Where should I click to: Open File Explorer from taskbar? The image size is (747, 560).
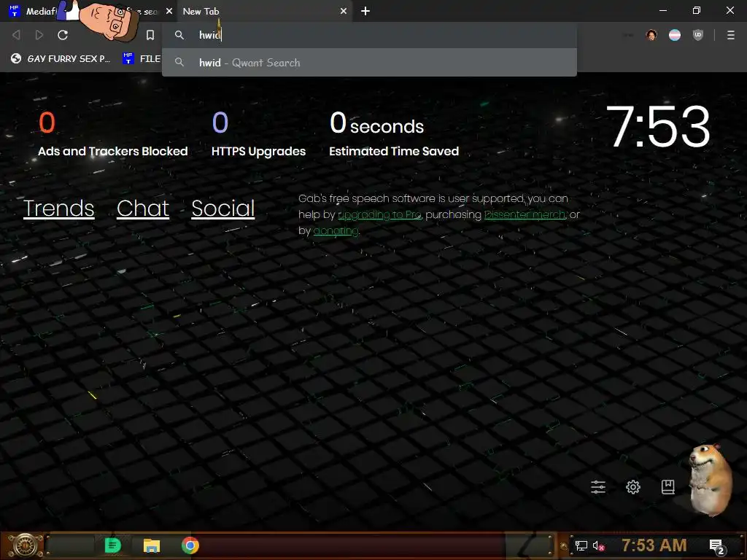coord(152,545)
